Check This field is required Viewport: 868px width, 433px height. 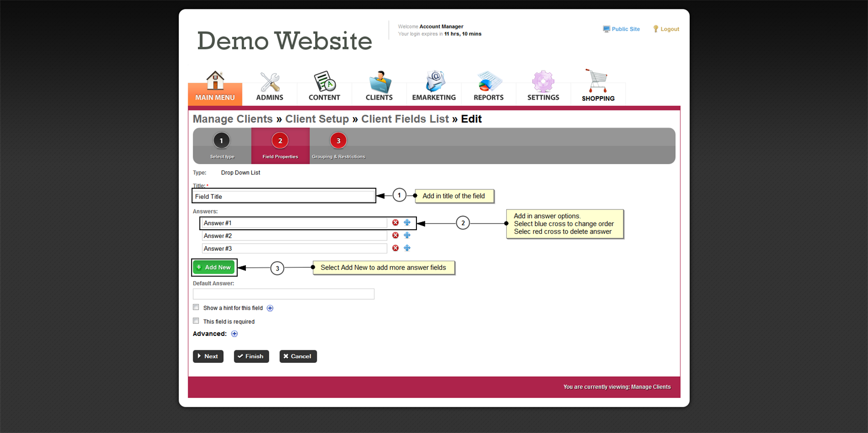[x=196, y=321]
